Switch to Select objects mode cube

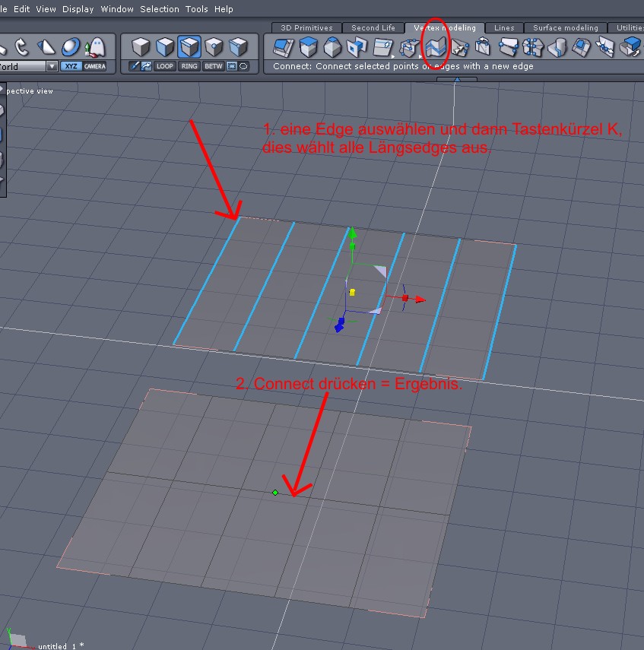coord(141,46)
